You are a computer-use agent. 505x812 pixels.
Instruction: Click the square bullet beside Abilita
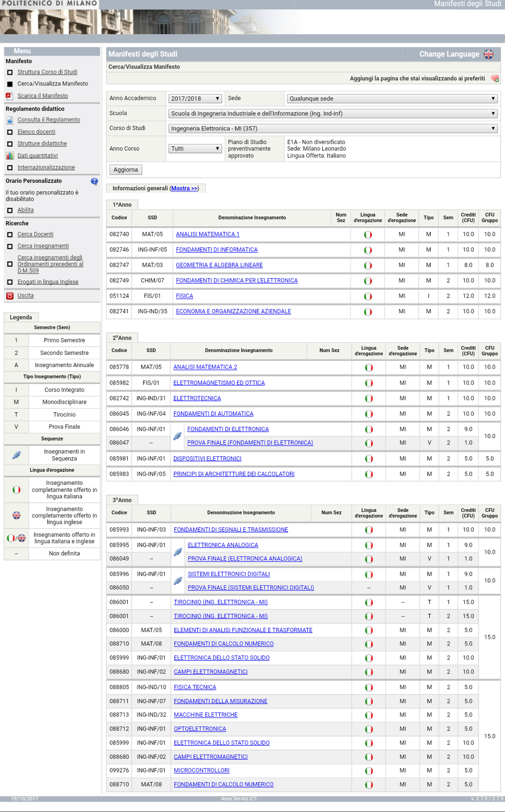(x=10, y=210)
